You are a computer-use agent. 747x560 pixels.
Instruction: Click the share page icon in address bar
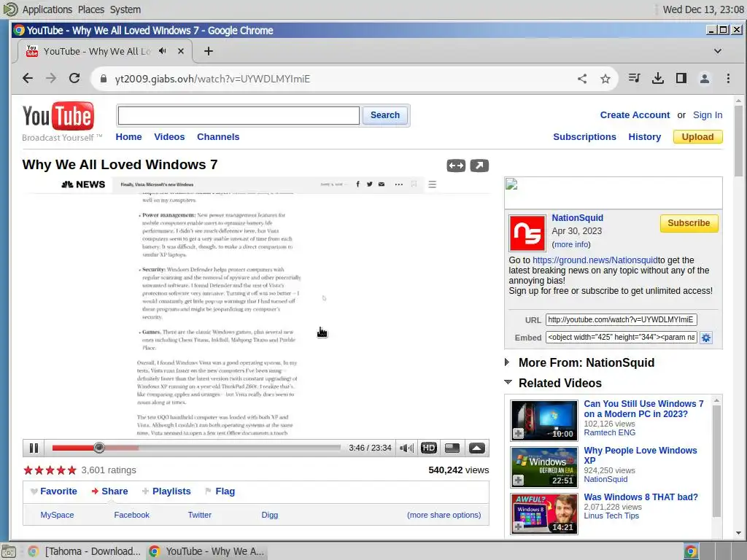coord(582,79)
